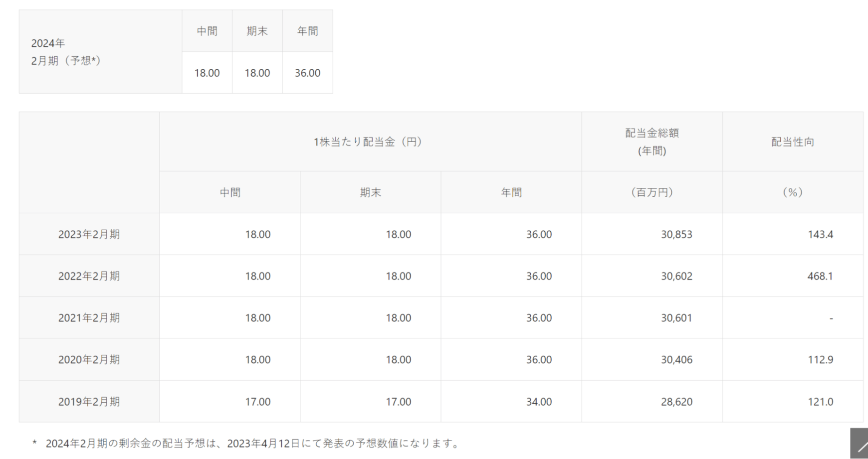Click the 34.00 annual dividend cell

click(x=539, y=402)
